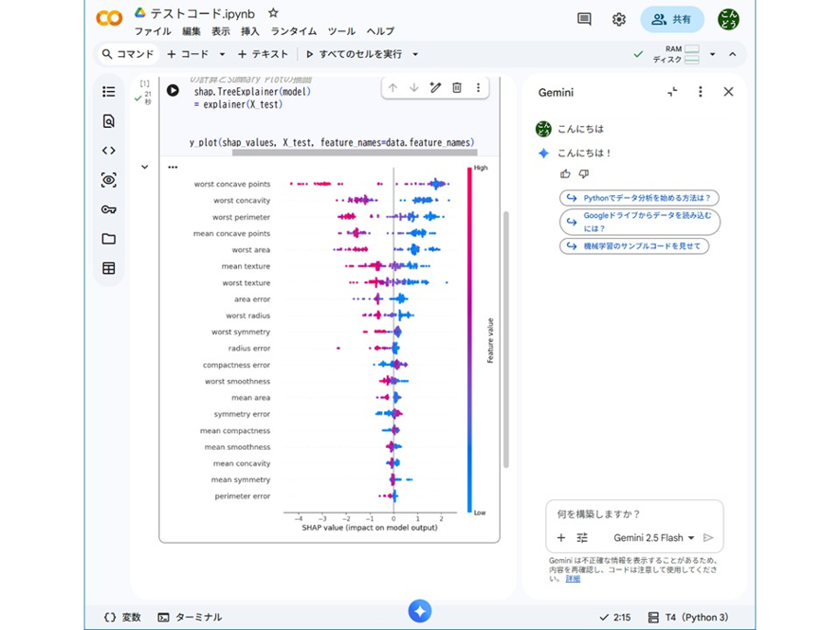Expand the すべてのセルを実行 dropdown arrow

tap(415, 54)
